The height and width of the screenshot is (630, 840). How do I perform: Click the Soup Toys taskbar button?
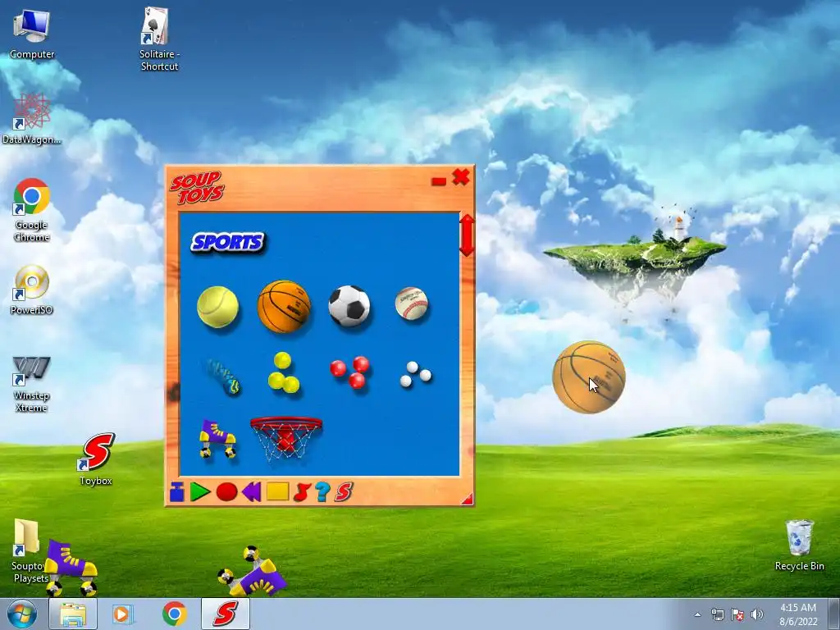(226, 614)
